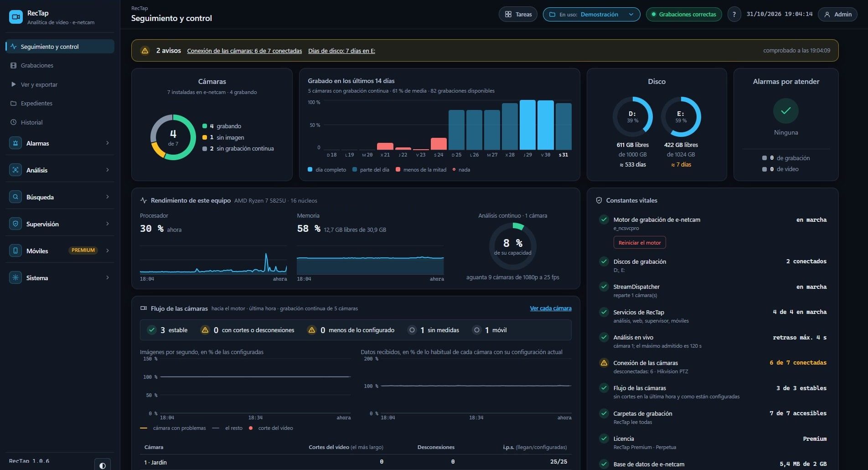The width and height of the screenshot is (868, 470).
Task: Click the disk E: usage ring
Action: click(681, 117)
